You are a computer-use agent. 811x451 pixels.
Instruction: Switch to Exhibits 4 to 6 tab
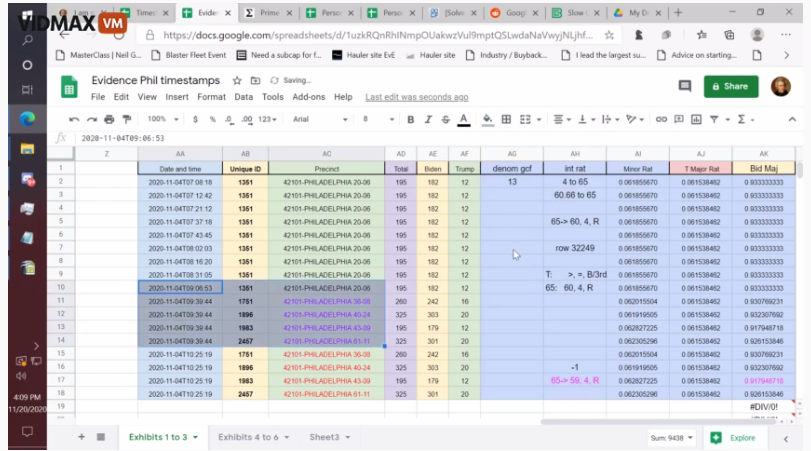[253, 438]
